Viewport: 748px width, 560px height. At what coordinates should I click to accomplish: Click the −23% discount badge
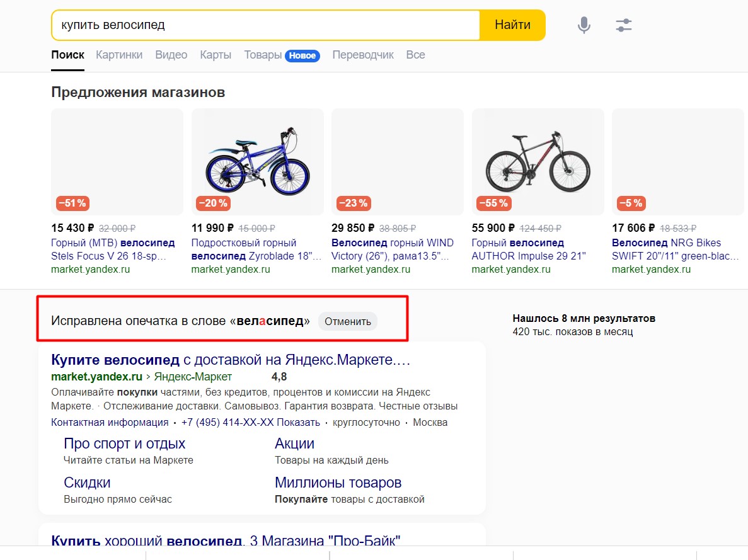[x=354, y=203]
